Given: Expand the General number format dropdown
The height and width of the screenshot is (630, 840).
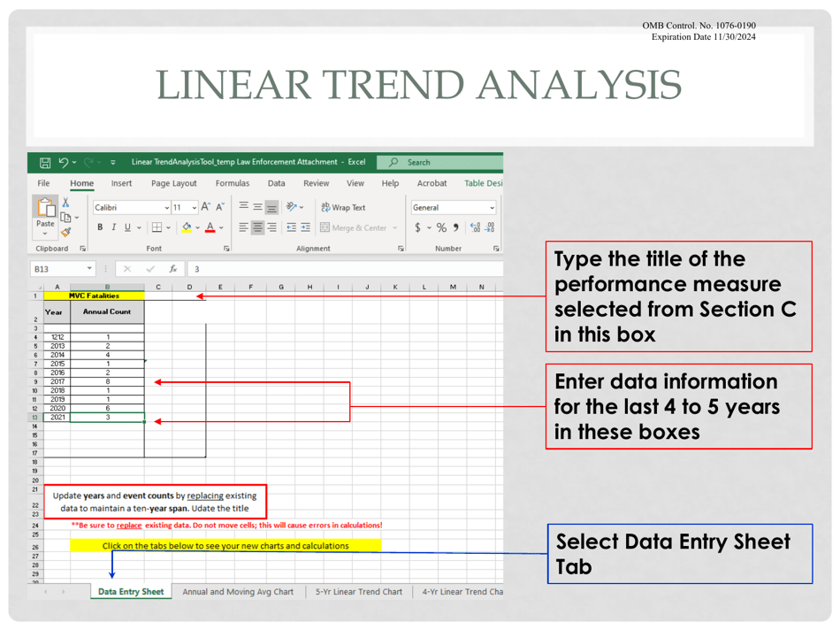Looking at the screenshot, I should [x=492, y=208].
